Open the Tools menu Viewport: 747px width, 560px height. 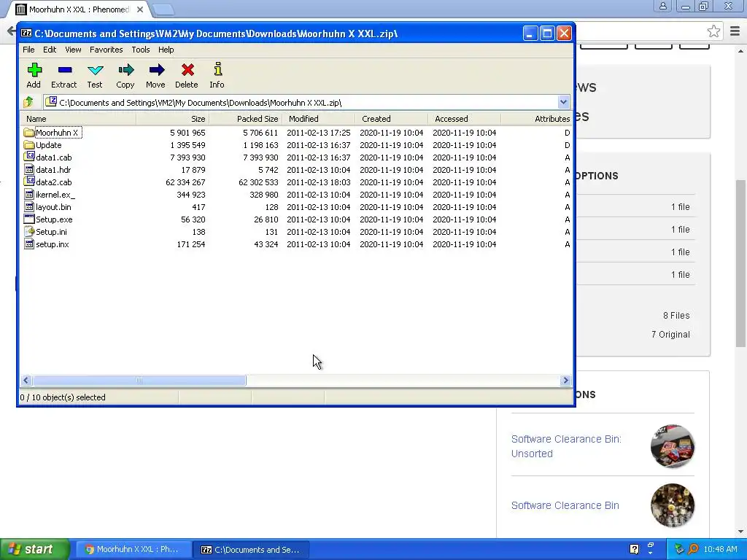[141, 50]
